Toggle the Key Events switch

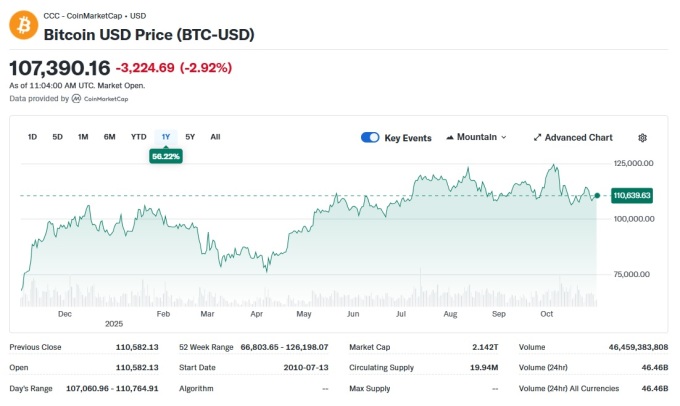(370, 137)
